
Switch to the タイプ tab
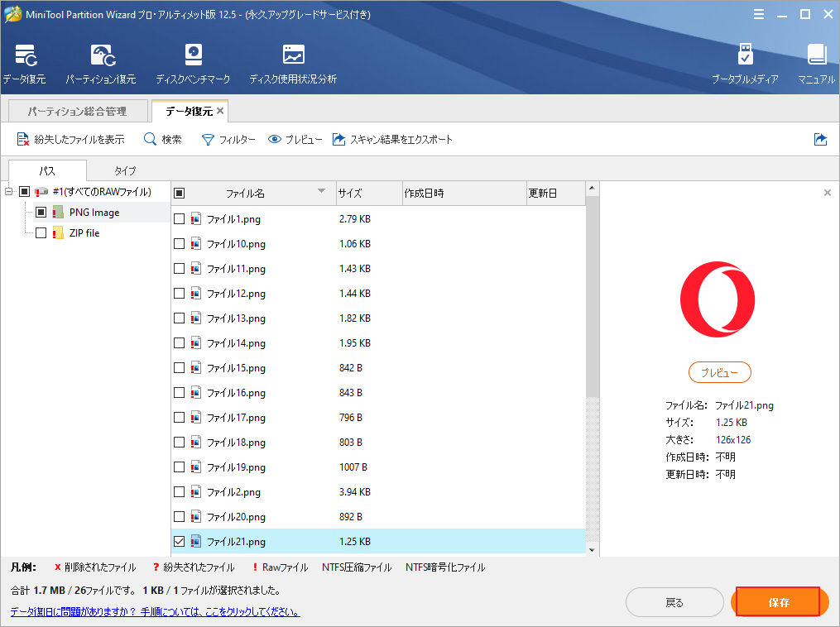[x=124, y=171]
